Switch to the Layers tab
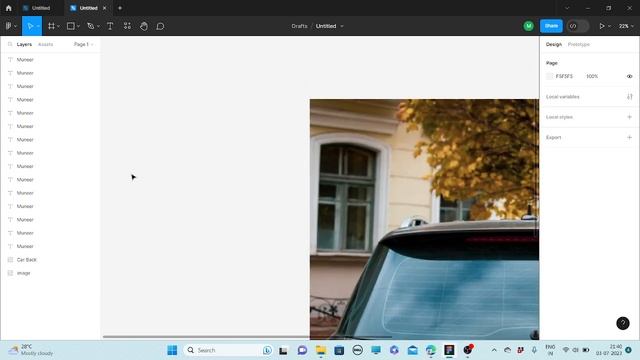The width and height of the screenshot is (640, 360). coord(24,44)
